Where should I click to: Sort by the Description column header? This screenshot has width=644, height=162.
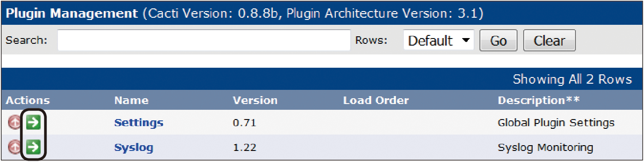pyautogui.click(x=539, y=100)
